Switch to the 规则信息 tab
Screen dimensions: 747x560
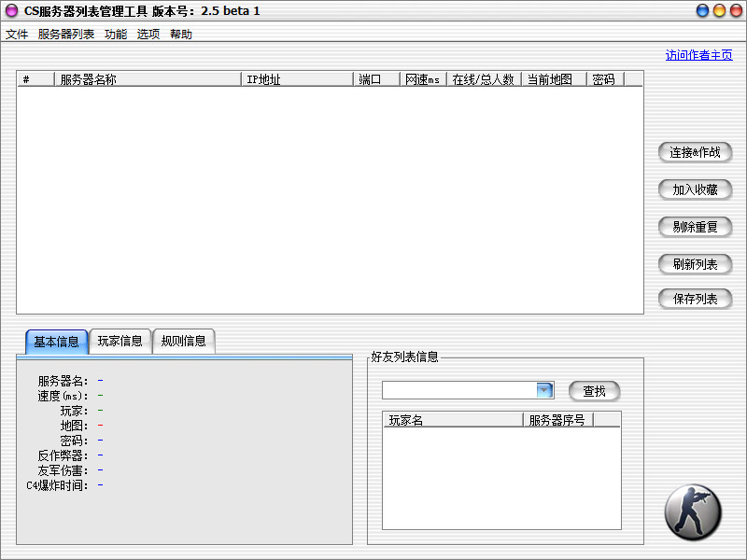point(184,341)
